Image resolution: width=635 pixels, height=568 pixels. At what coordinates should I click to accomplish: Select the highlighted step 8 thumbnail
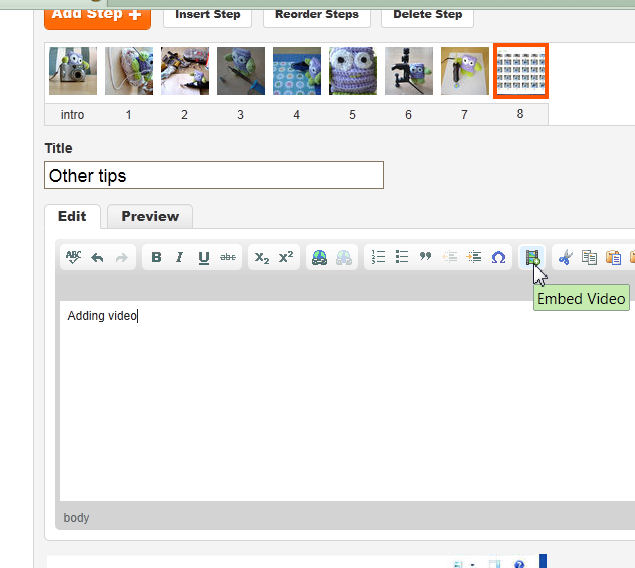pos(521,71)
